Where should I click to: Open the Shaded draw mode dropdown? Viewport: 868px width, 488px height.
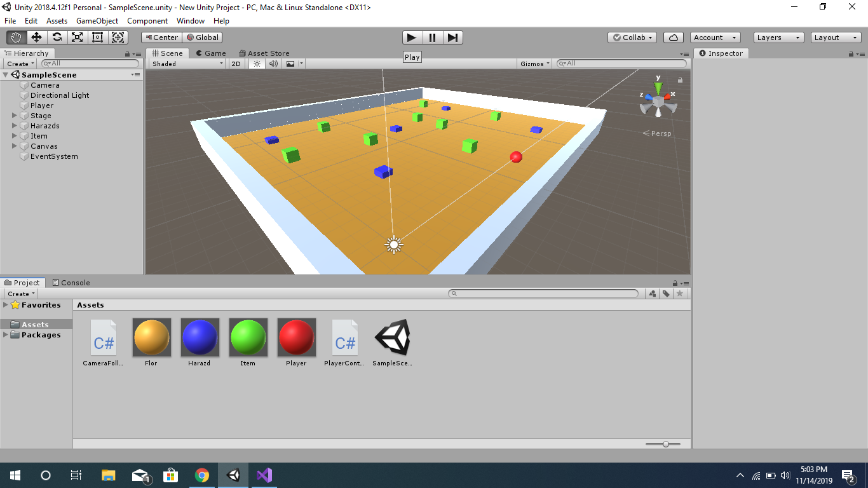click(x=186, y=64)
